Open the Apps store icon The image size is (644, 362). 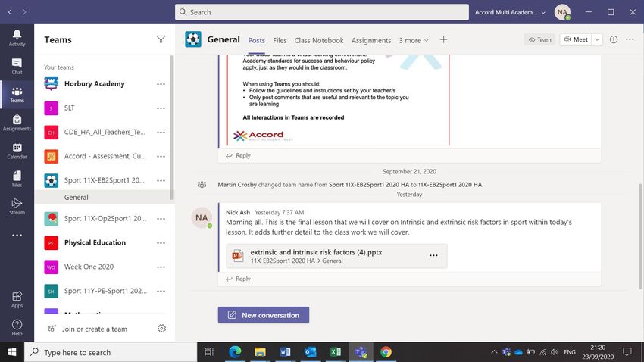pos(17,299)
